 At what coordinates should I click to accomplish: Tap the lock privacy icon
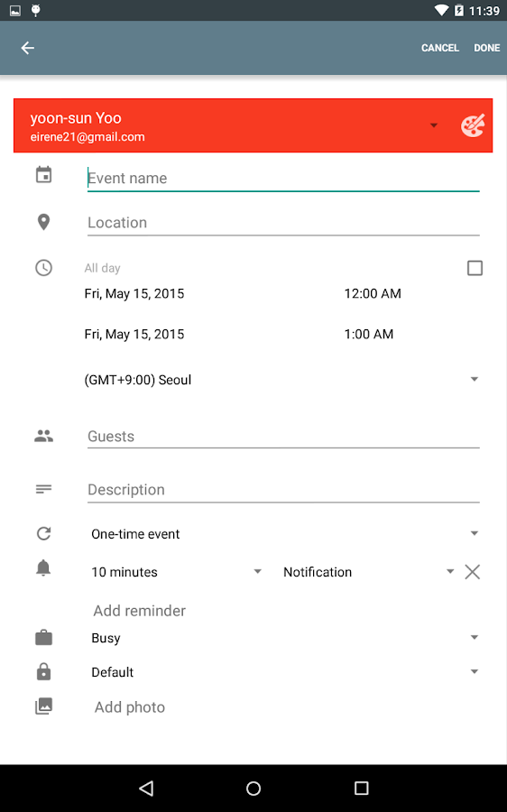pyautogui.click(x=43, y=671)
